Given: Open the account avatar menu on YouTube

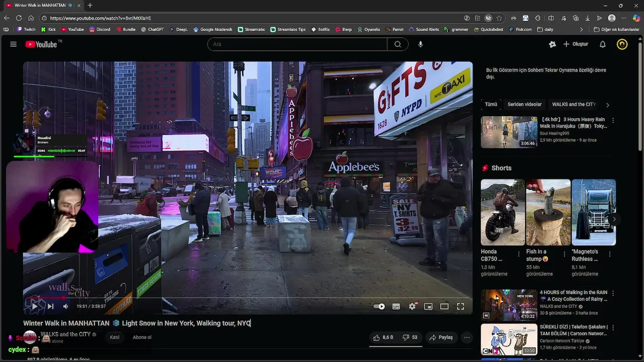Looking at the screenshot, I should pos(622,44).
